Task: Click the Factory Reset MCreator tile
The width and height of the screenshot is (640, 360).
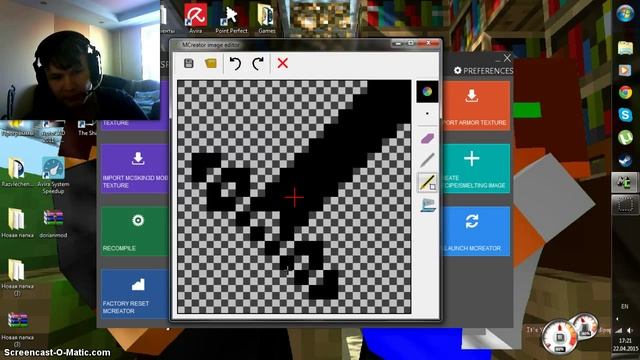Action: click(135, 293)
